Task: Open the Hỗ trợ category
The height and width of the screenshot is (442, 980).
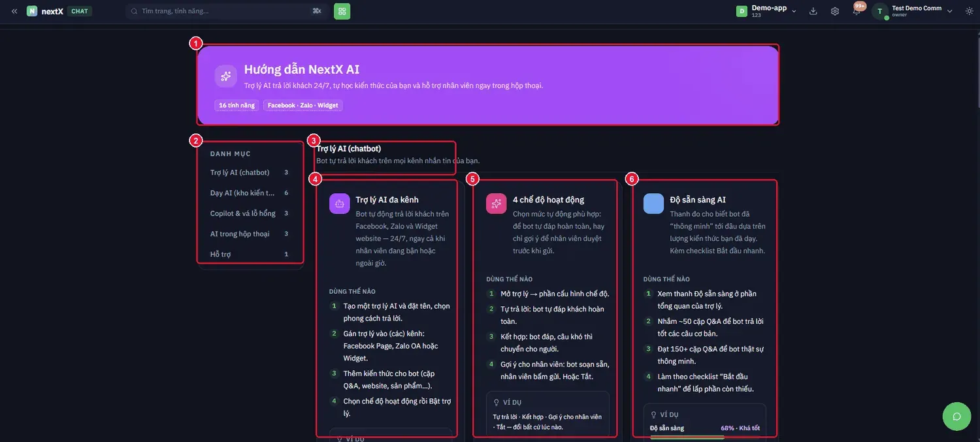Action: click(250, 254)
